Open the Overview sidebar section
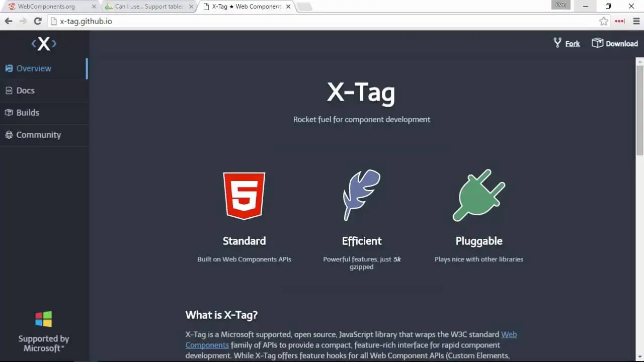Screen dimensions: 644x362 [44, 68]
